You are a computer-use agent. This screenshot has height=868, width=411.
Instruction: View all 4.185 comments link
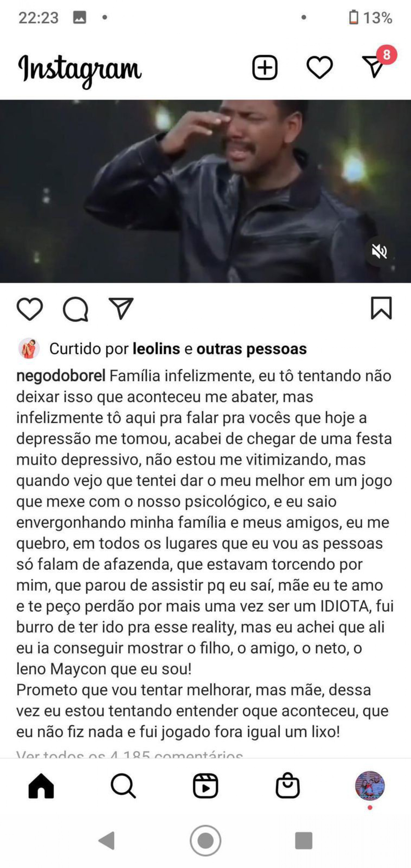pyautogui.click(x=130, y=754)
